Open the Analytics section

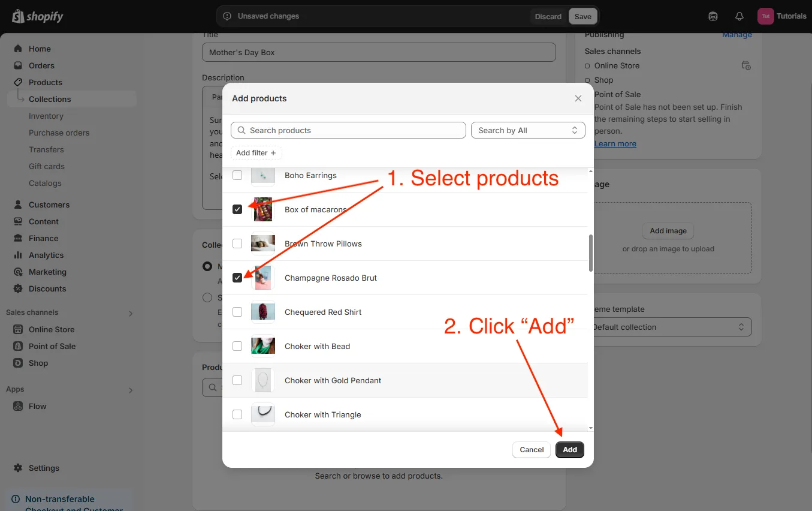pyautogui.click(x=46, y=255)
